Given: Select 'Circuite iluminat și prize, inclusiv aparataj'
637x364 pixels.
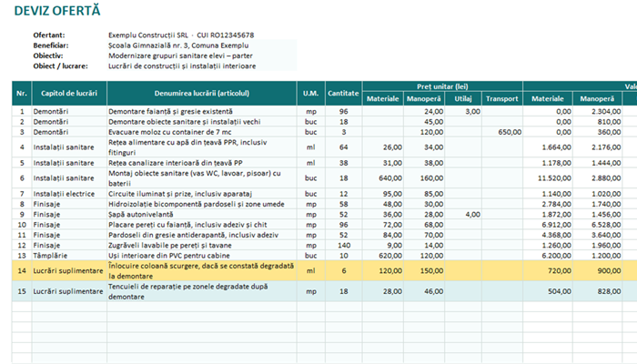Looking at the screenshot, I should point(202,194).
